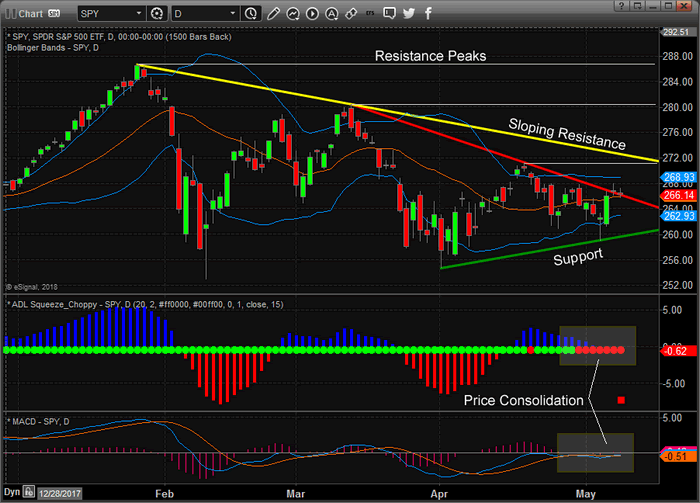Screen dimensions: 700x503
Task: Click the red -0.62 squeeze value tag
Action: coord(678,351)
